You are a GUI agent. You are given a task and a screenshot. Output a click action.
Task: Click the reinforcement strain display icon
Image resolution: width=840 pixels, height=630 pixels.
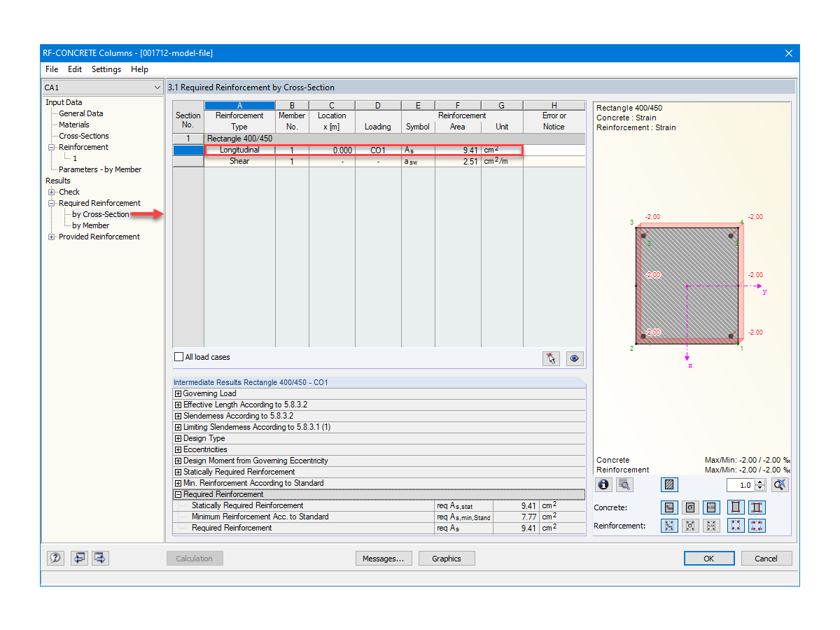click(669, 526)
